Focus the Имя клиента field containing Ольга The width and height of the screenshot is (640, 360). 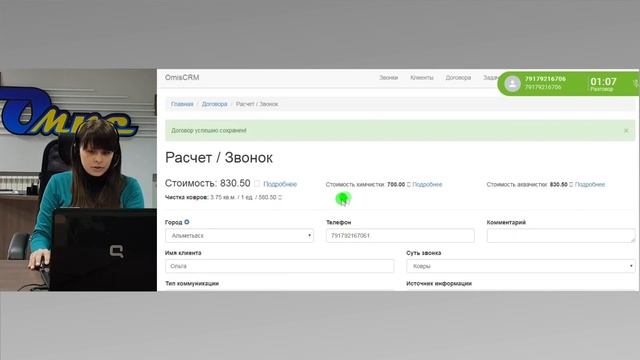280,266
